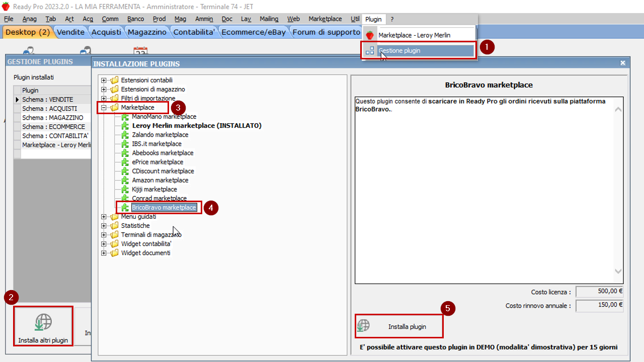Collapse the Marketplace tree branch
This screenshot has width=644, height=362.
(104, 107)
